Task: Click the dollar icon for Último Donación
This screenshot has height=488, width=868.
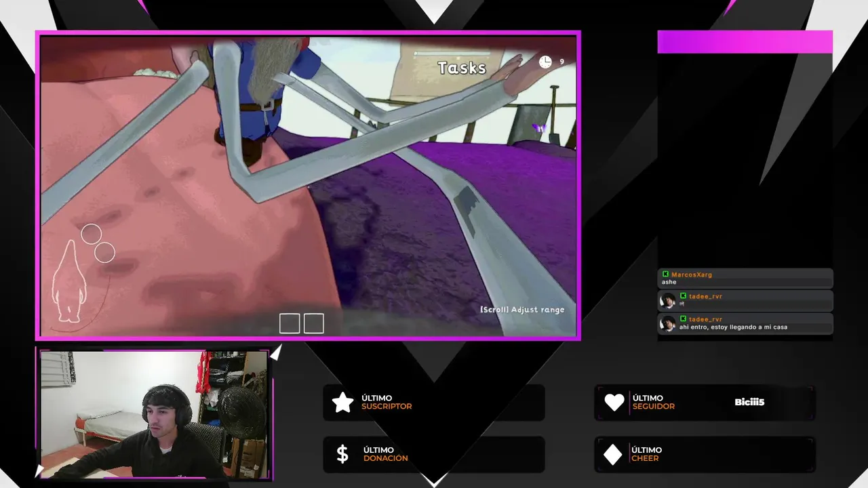Action: [342, 454]
